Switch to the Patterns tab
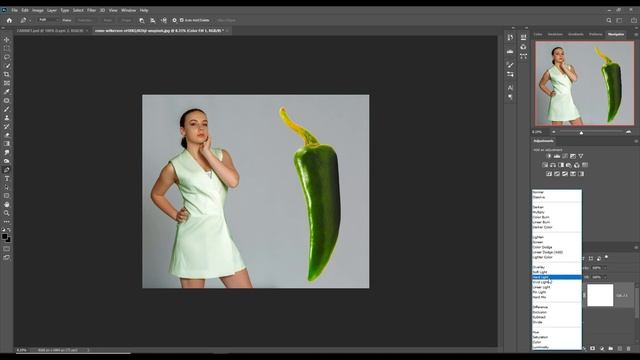Viewport: 640px width, 360px height. pyautogui.click(x=596, y=34)
